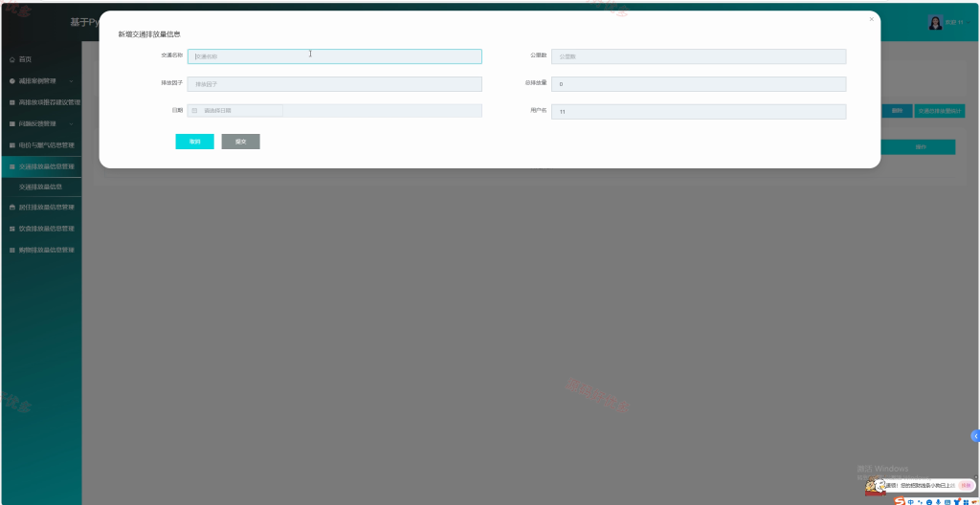
Task: Toggle the 中 Chinese/English mode indicator
Action: (x=911, y=502)
